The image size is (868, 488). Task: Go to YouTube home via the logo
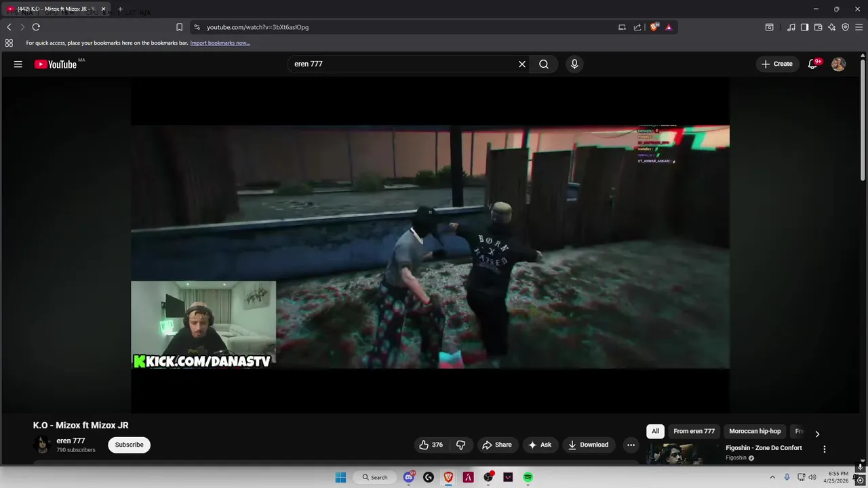click(x=56, y=64)
